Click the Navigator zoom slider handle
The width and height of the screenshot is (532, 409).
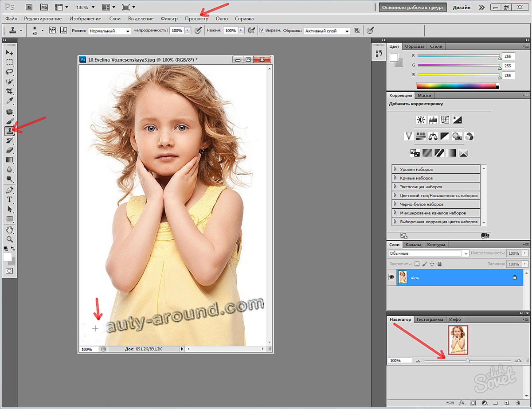467,361
